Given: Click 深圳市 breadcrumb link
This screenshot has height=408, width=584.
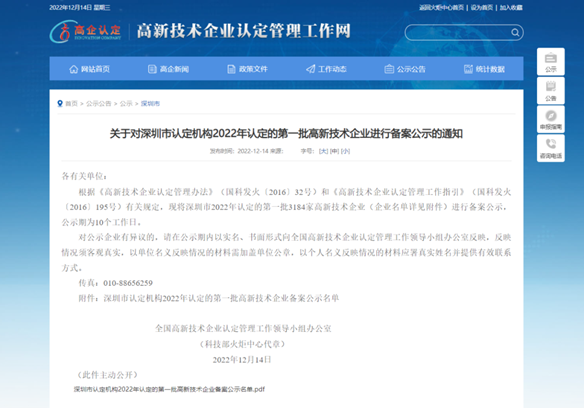Looking at the screenshot, I should click(x=150, y=104).
